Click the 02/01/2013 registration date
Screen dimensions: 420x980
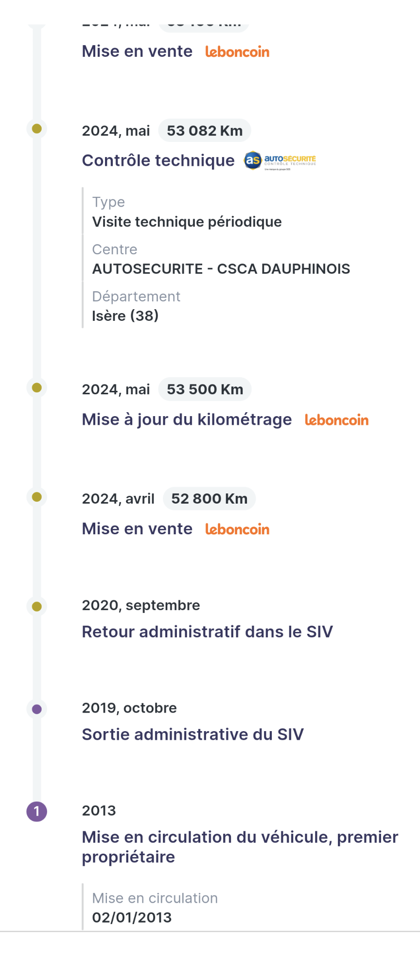click(x=132, y=917)
